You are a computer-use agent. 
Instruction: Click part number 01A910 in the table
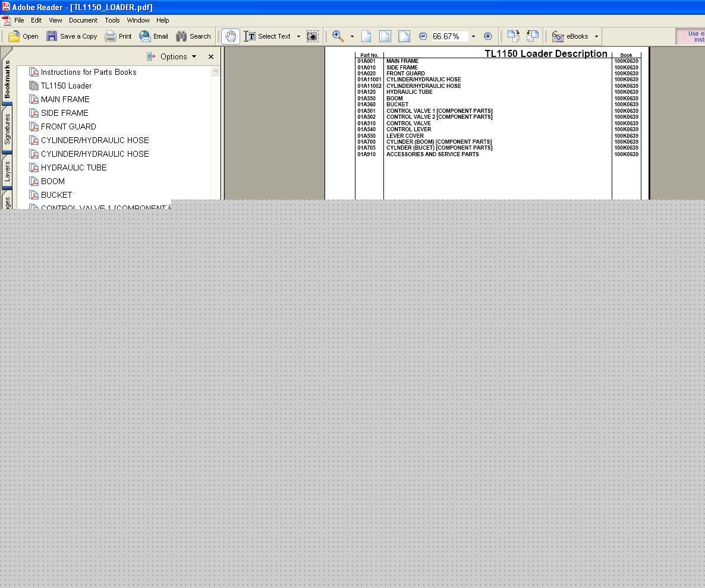pyautogui.click(x=366, y=154)
